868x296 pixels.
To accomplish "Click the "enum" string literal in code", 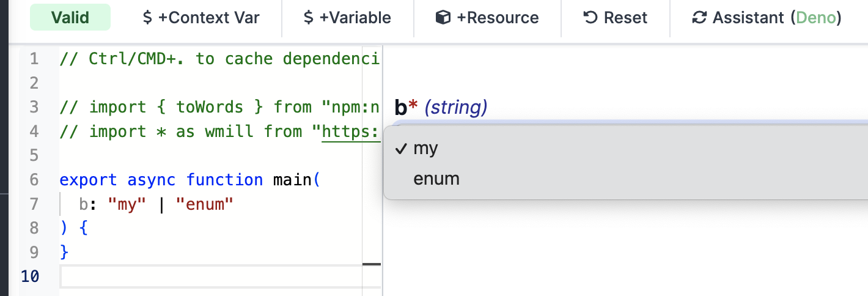I will tap(205, 204).
